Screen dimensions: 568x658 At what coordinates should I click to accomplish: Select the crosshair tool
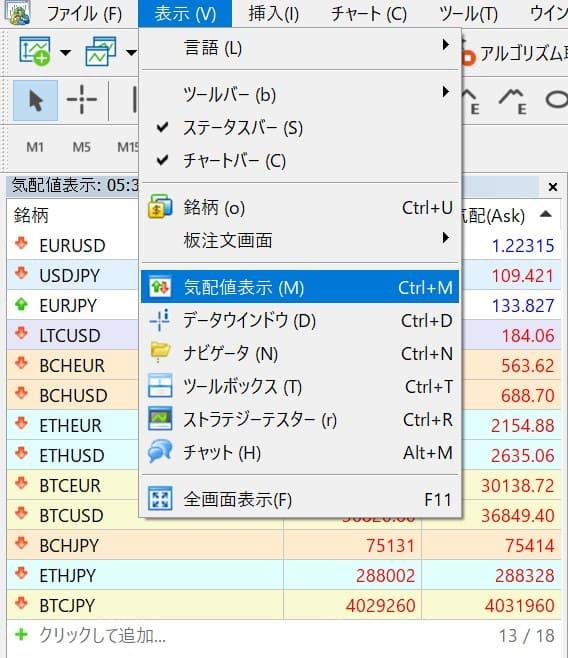[x=82, y=100]
